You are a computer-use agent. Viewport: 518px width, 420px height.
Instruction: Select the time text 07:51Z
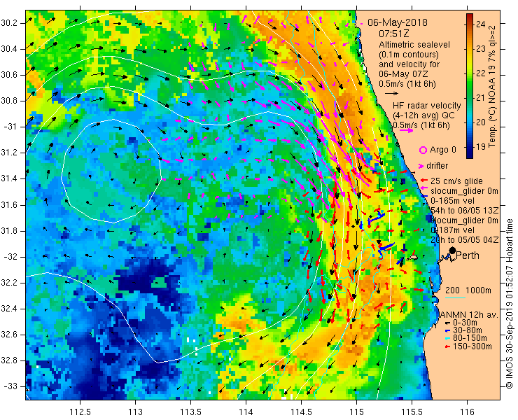394,34
